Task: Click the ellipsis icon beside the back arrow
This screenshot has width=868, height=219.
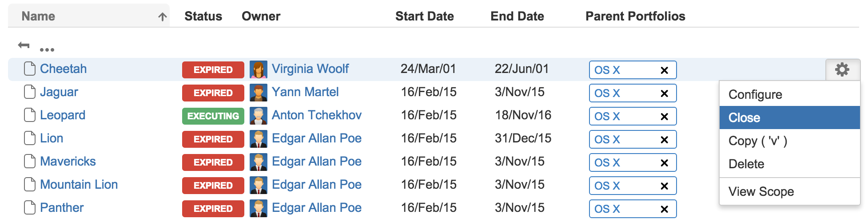Action: tap(47, 49)
